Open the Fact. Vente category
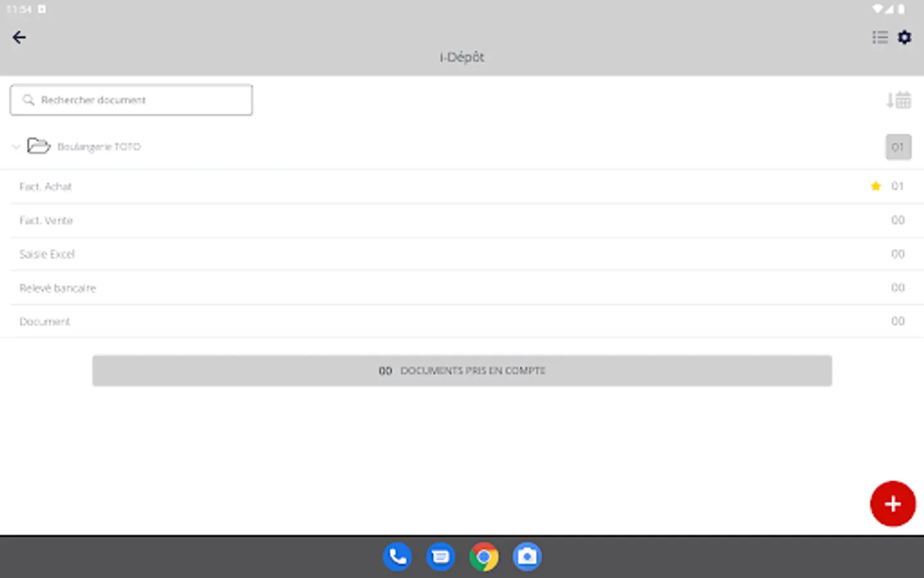924x578 pixels. pos(462,220)
